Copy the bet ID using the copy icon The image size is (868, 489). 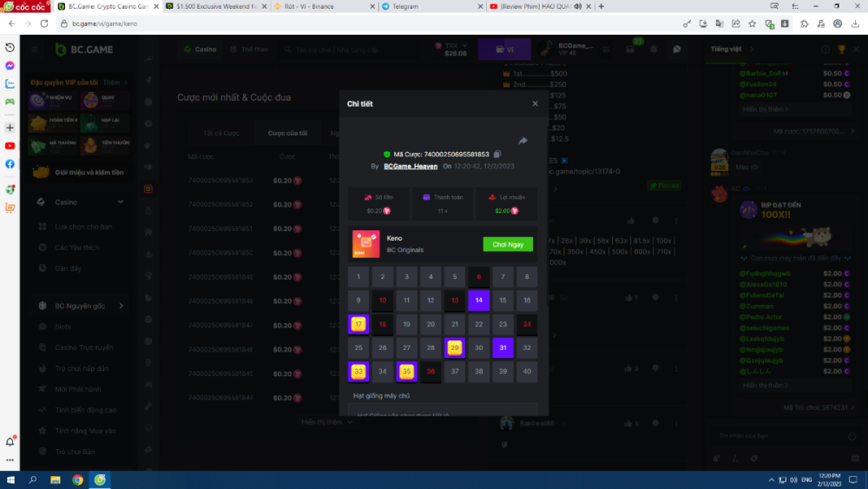(497, 154)
